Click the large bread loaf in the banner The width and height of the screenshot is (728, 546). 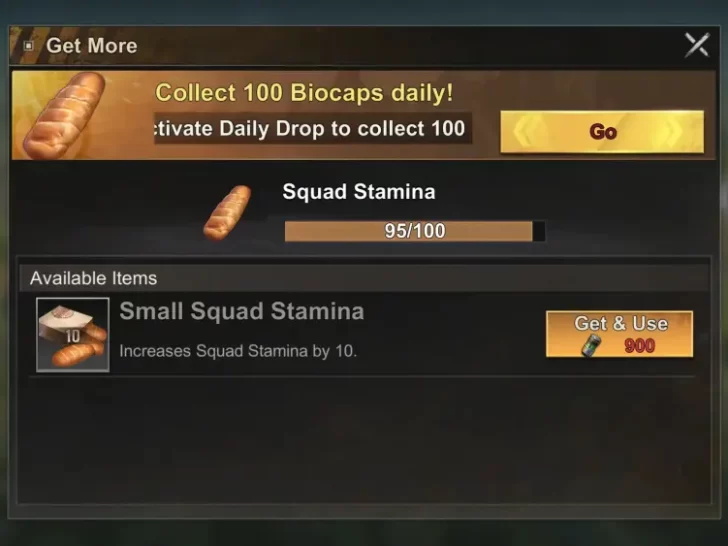64,115
